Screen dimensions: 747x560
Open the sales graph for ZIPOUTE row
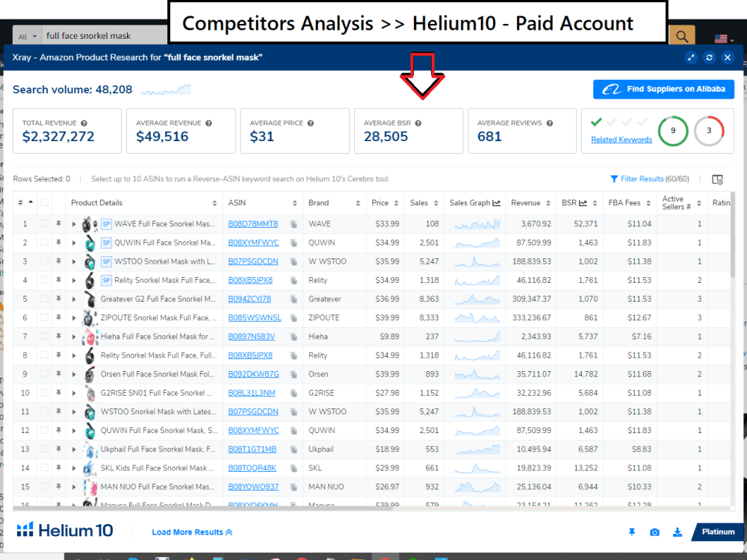[x=477, y=317]
